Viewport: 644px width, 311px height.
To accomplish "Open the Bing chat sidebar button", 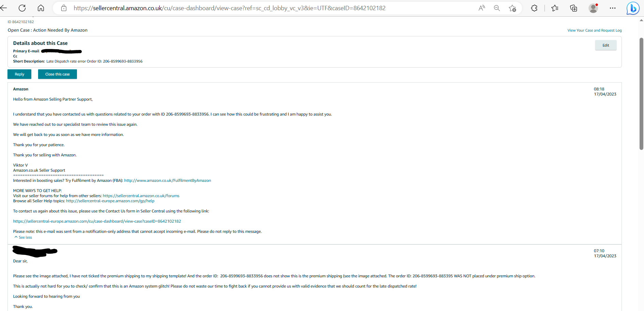I will tap(633, 8).
